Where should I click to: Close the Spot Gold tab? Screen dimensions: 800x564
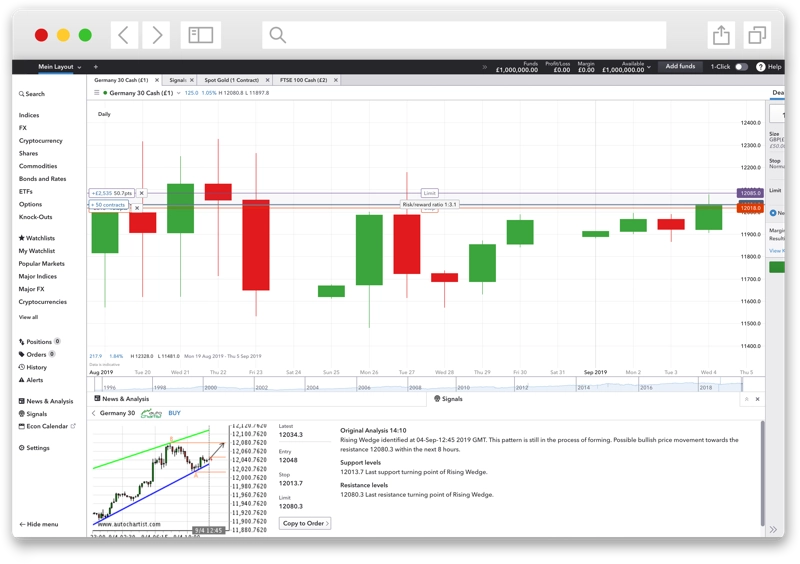pyautogui.click(x=267, y=80)
